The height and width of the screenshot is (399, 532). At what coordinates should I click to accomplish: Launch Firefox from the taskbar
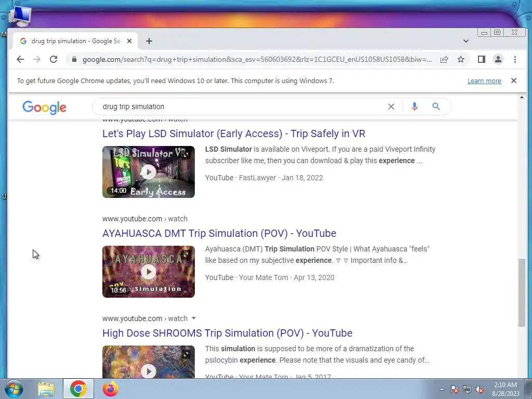pyautogui.click(x=110, y=389)
